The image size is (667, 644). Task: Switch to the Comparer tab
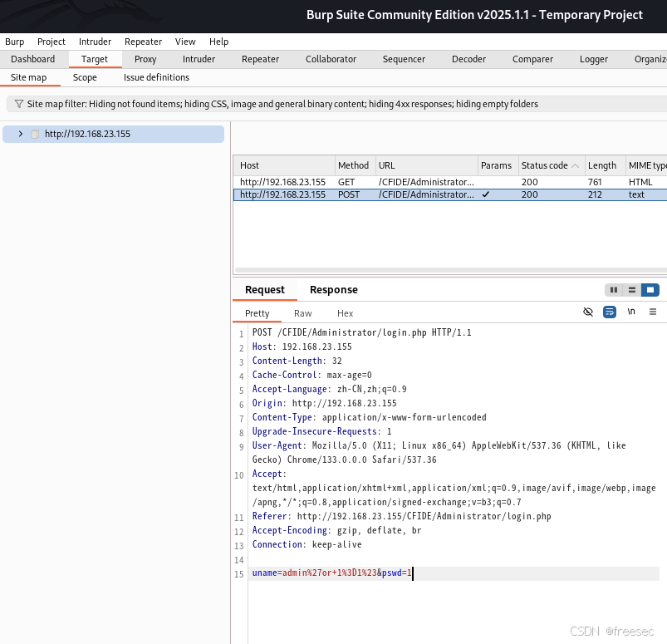tap(532, 59)
